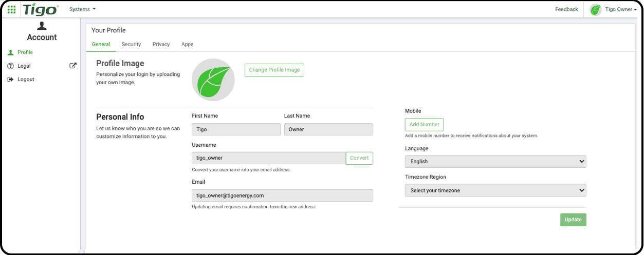
Task: Click the Logout arrow icon
Action: click(x=10, y=80)
